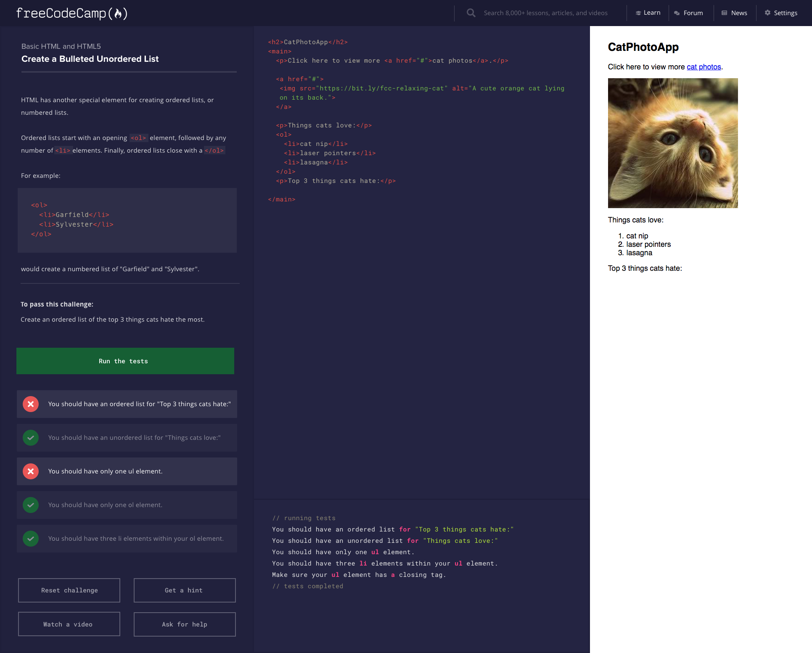Open the Forum menu item
Image resolution: width=812 pixels, height=653 pixels.
pos(688,13)
